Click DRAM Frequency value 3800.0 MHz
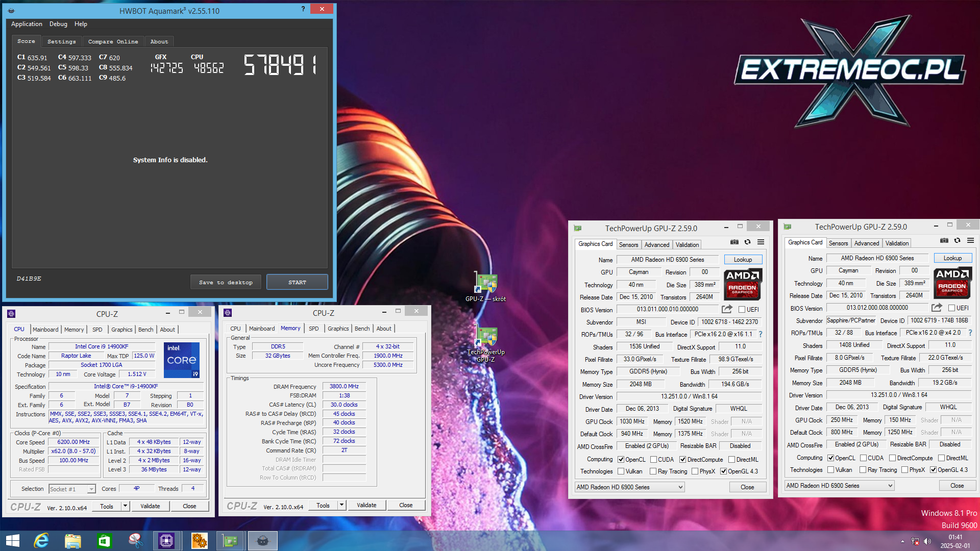 pyautogui.click(x=344, y=386)
